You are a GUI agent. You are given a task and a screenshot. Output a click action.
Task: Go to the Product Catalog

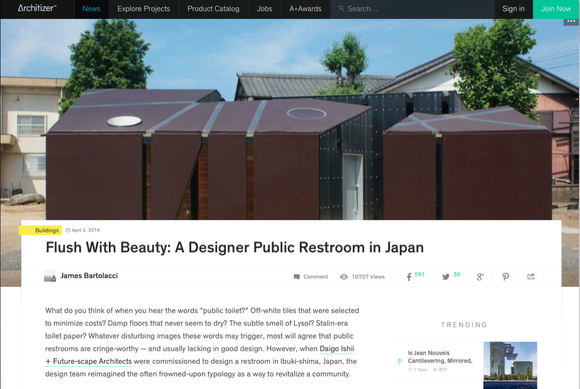(213, 9)
